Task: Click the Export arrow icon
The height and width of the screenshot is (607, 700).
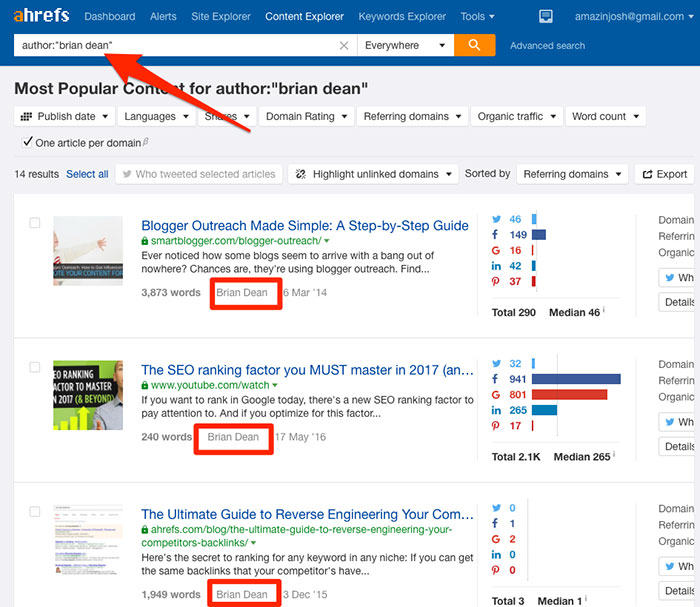Action: click(647, 174)
